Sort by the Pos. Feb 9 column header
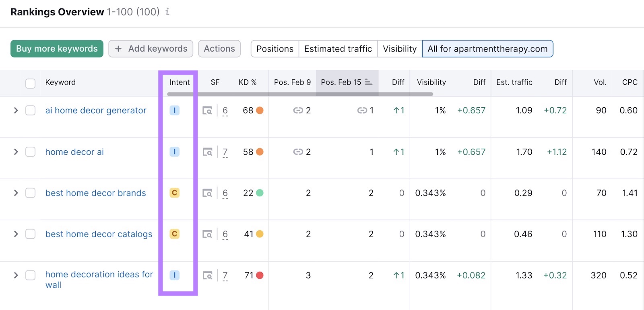The height and width of the screenshot is (310, 644). 292,82
